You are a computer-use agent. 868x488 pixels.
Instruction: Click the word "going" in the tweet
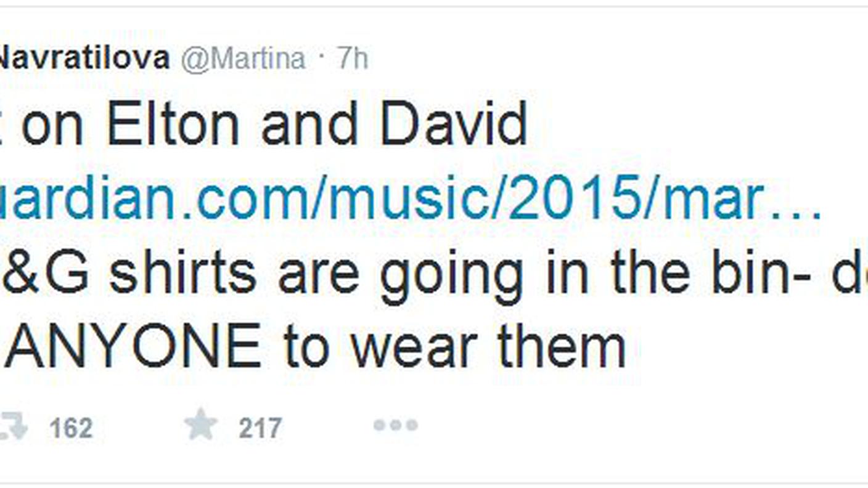pos(451,275)
